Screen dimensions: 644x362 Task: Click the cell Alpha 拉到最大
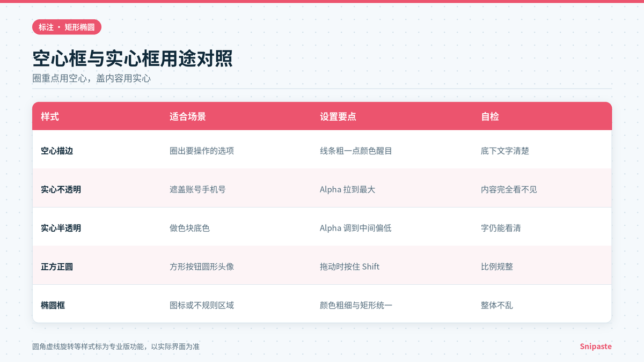click(x=347, y=189)
